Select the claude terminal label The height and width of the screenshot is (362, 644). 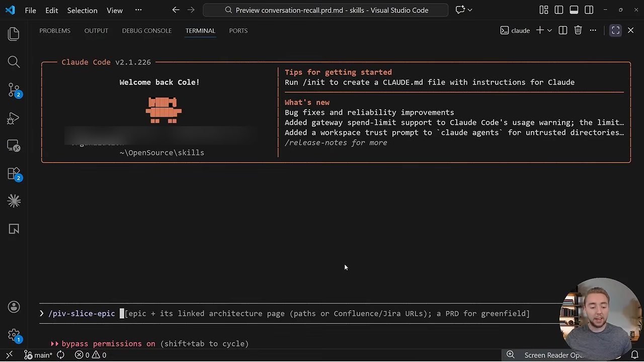tap(515, 31)
